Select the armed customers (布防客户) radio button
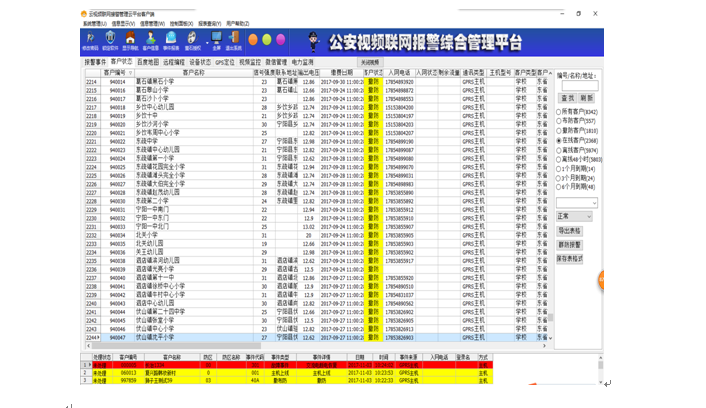706x408 pixels. (x=559, y=121)
